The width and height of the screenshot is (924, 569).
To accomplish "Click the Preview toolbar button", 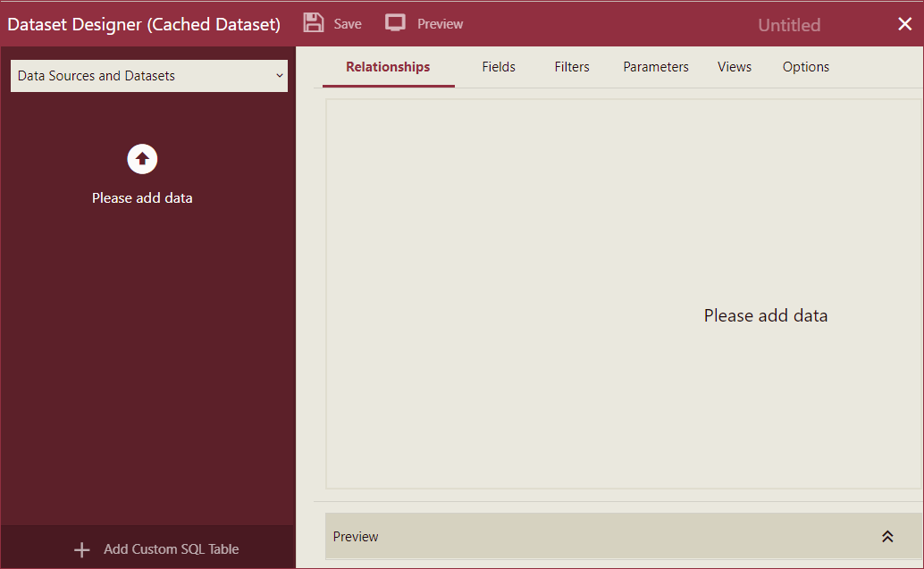I will [x=424, y=23].
